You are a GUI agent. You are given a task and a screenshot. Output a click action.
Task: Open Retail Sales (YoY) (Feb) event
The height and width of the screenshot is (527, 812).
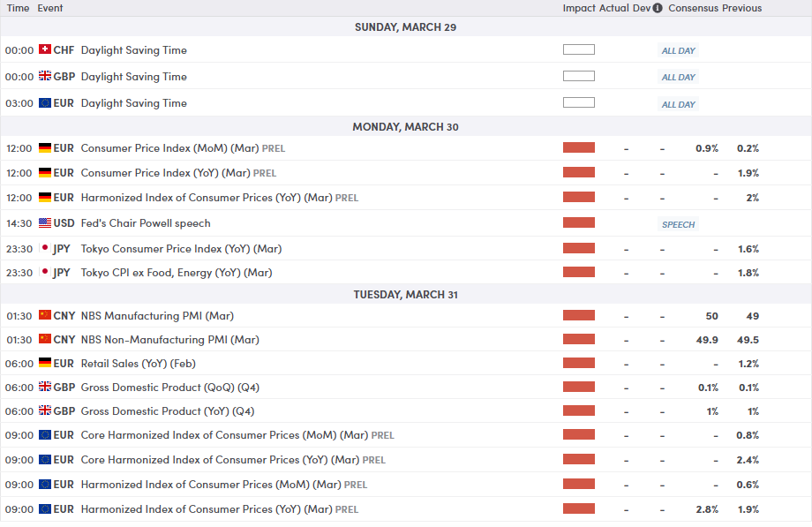pyautogui.click(x=139, y=364)
